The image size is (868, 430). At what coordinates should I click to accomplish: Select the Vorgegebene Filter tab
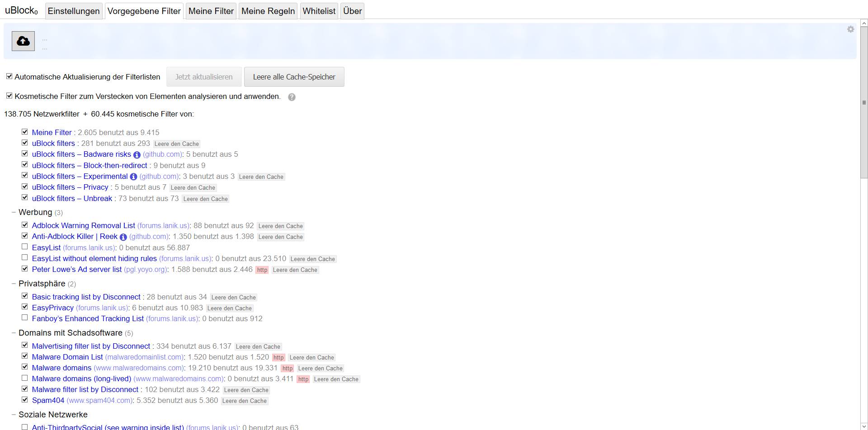point(144,11)
